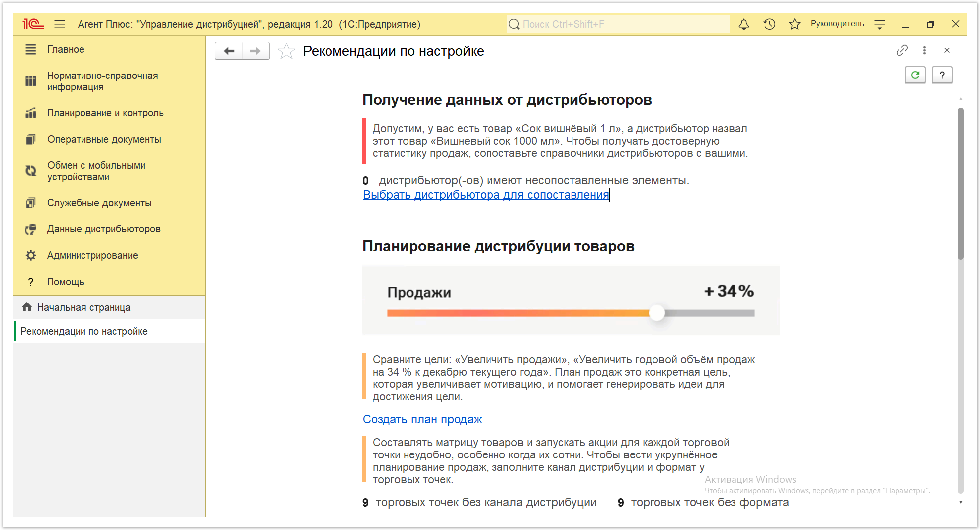Click the scrollbar down arrow
The image size is (980, 530).
[961, 502]
